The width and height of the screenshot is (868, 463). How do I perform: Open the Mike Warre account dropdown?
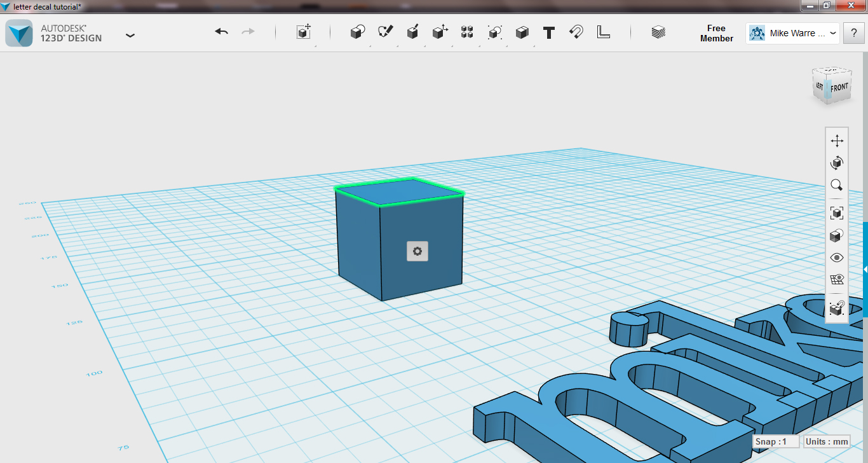click(792, 33)
